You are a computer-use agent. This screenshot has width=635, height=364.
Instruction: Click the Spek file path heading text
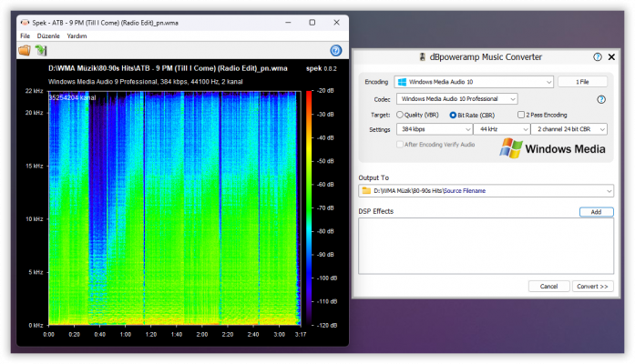click(168, 68)
